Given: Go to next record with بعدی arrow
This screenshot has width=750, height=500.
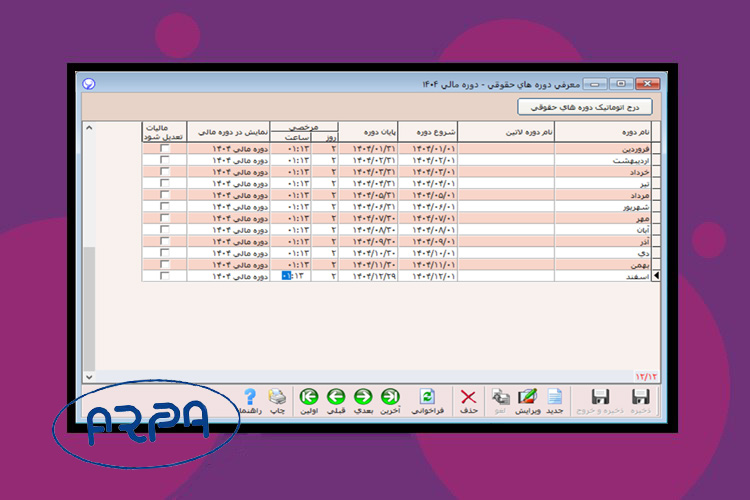Looking at the screenshot, I should tap(363, 397).
